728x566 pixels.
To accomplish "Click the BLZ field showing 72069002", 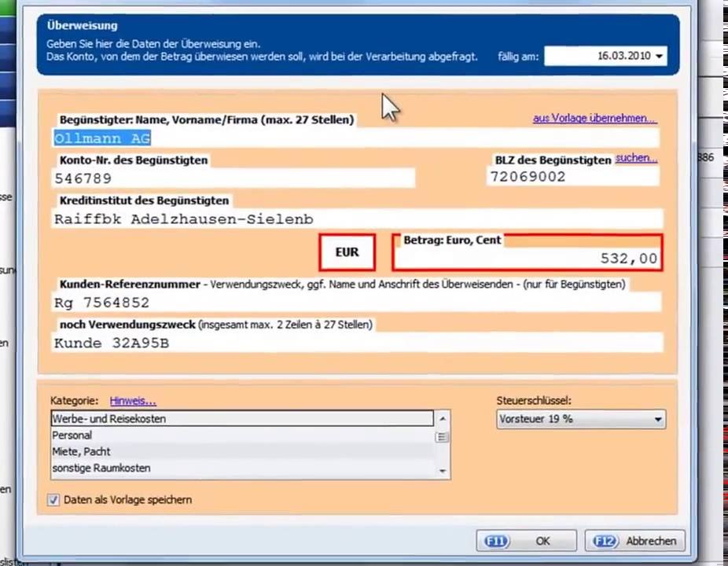I will pyautogui.click(x=573, y=176).
